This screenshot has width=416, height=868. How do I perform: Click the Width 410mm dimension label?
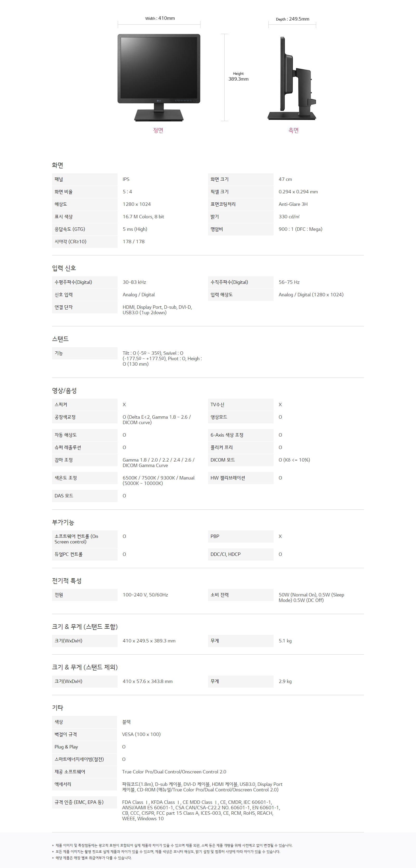[x=160, y=18]
